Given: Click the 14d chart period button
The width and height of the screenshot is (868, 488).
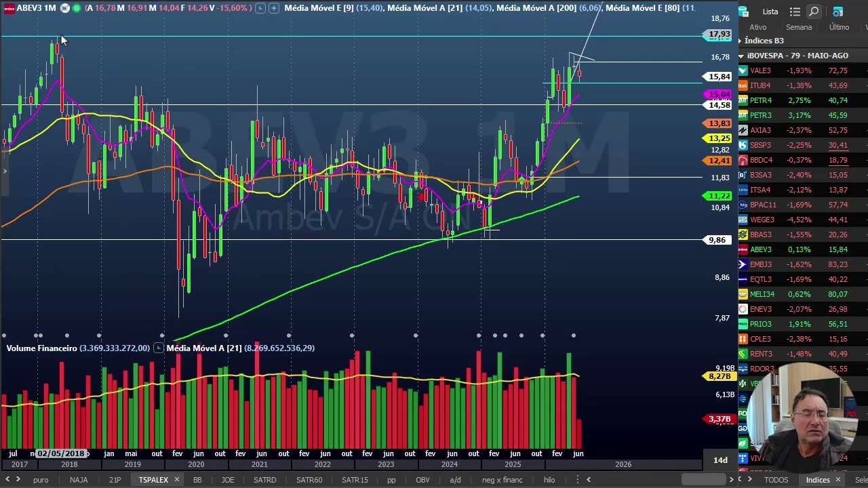Looking at the screenshot, I should (x=720, y=460).
